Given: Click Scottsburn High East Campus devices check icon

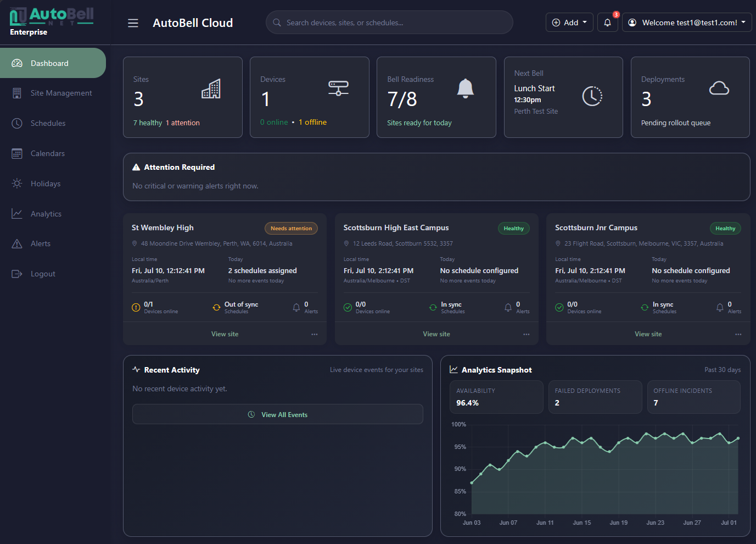Looking at the screenshot, I should [x=348, y=308].
